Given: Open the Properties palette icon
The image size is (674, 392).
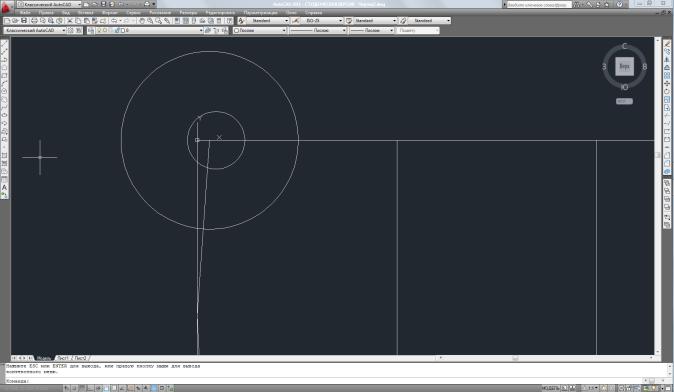Looking at the screenshot, I should tap(178, 21).
